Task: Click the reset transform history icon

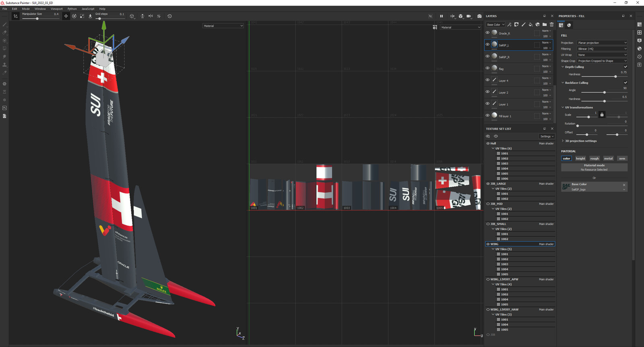Action: pos(169,16)
